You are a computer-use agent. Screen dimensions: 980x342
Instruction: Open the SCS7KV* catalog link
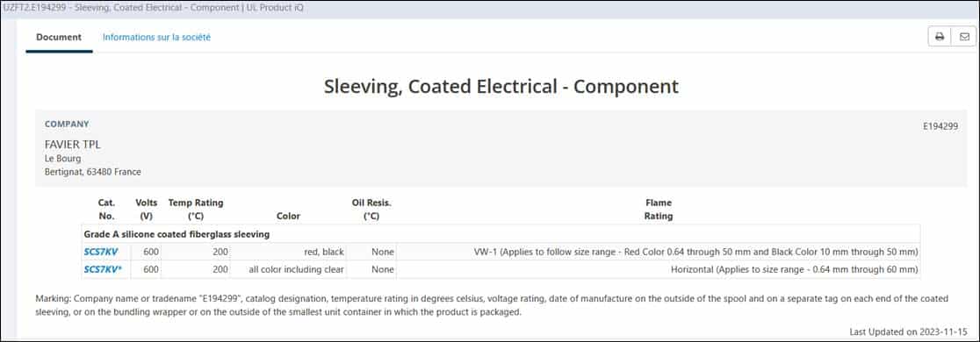click(x=103, y=269)
